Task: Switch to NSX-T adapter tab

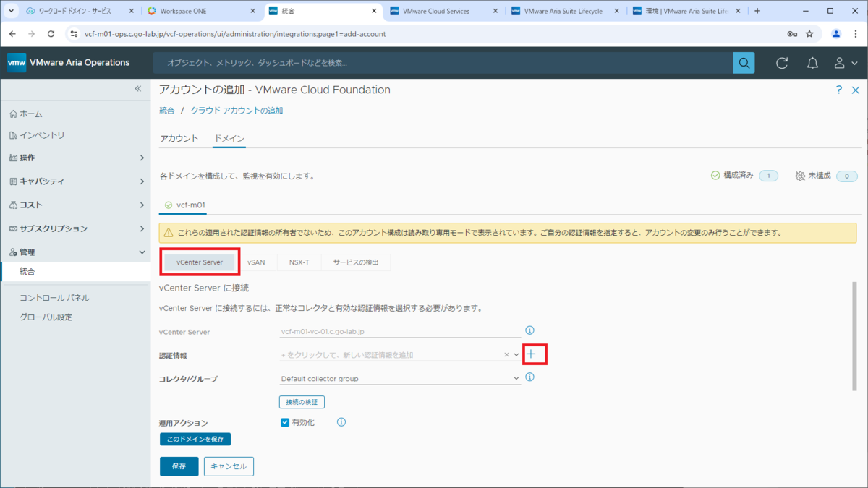Action: tap(299, 262)
